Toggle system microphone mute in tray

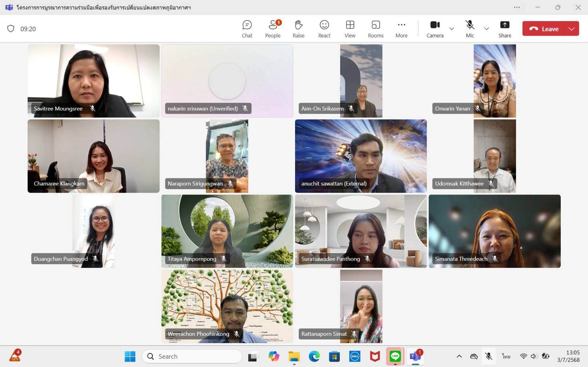[x=489, y=356]
